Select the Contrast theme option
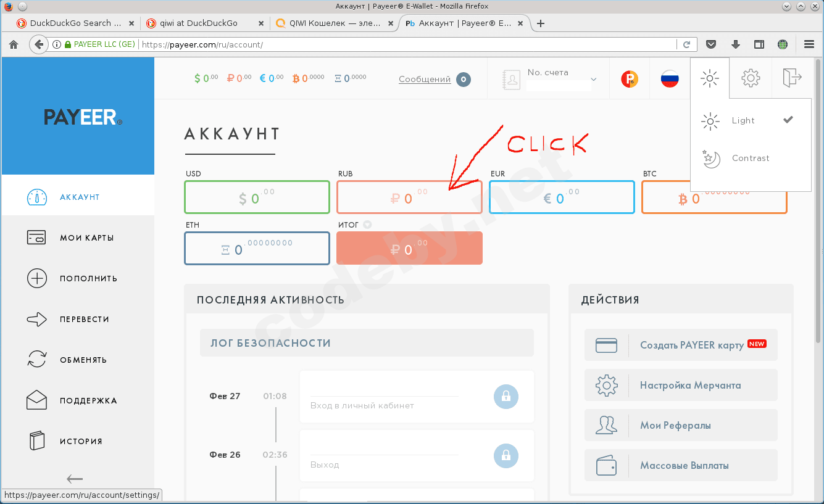This screenshot has width=824, height=504. [x=751, y=159]
